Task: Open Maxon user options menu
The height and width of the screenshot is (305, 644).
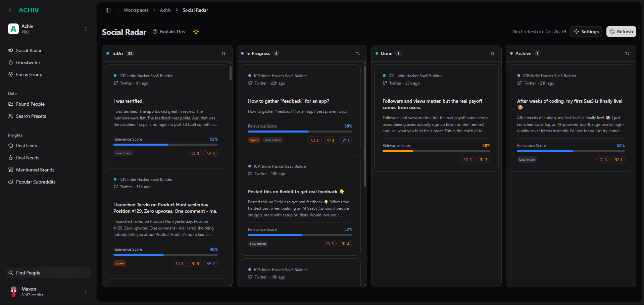Action: tap(86, 292)
